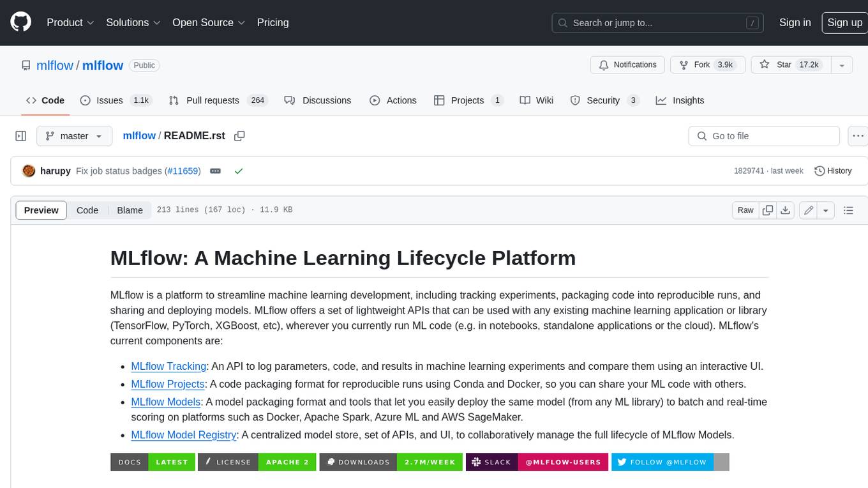Open the master branch selector

(x=74, y=136)
